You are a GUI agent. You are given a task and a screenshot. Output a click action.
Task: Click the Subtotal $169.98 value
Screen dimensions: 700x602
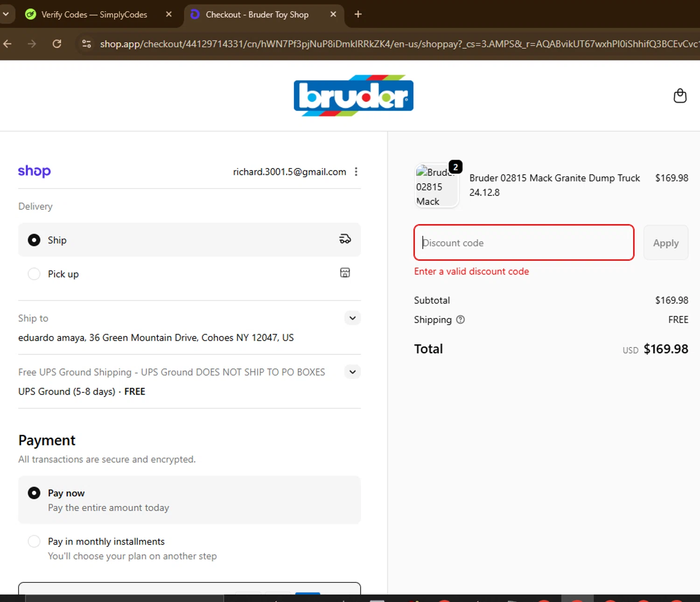[x=672, y=300]
